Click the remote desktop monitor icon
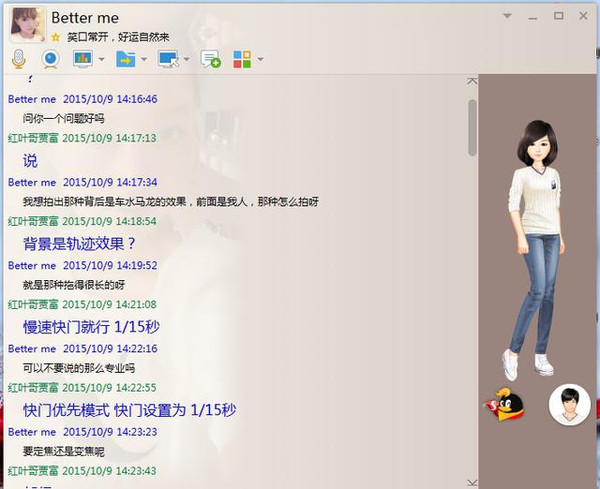The image size is (600, 489). coord(167,59)
